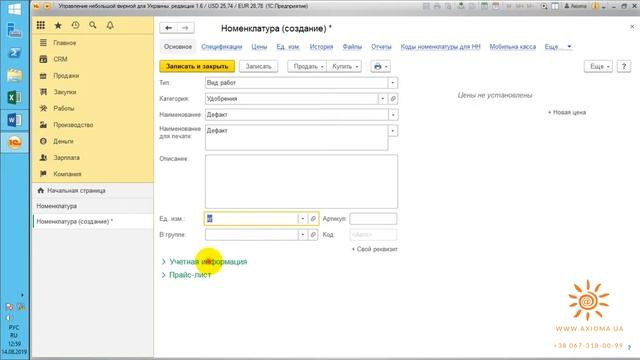This screenshot has height=360, width=640.
Task: Open Excel from the taskbar
Action: pos(14,98)
